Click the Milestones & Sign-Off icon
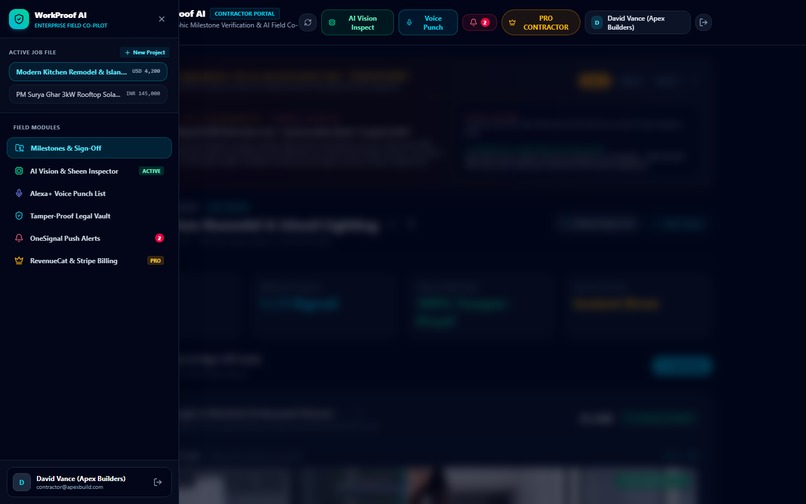806x504 pixels. pyautogui.click(x=19, y=148)
